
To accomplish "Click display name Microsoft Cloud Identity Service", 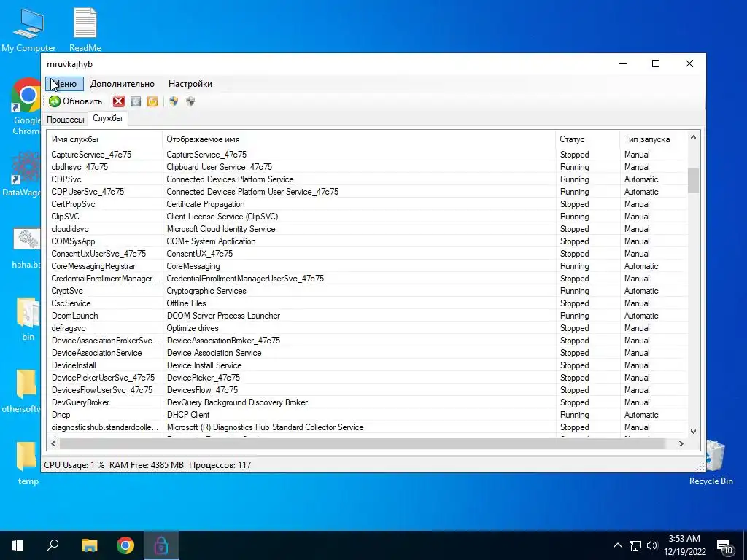I will pos(221,228).
